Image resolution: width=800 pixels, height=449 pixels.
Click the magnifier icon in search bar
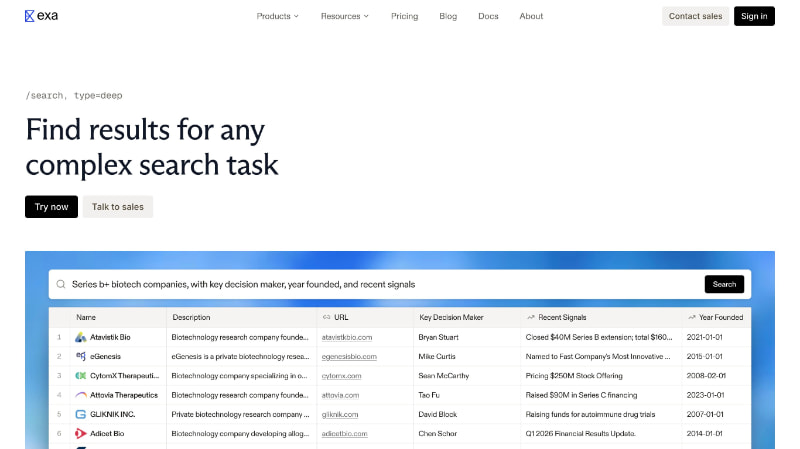coord(61,284)
